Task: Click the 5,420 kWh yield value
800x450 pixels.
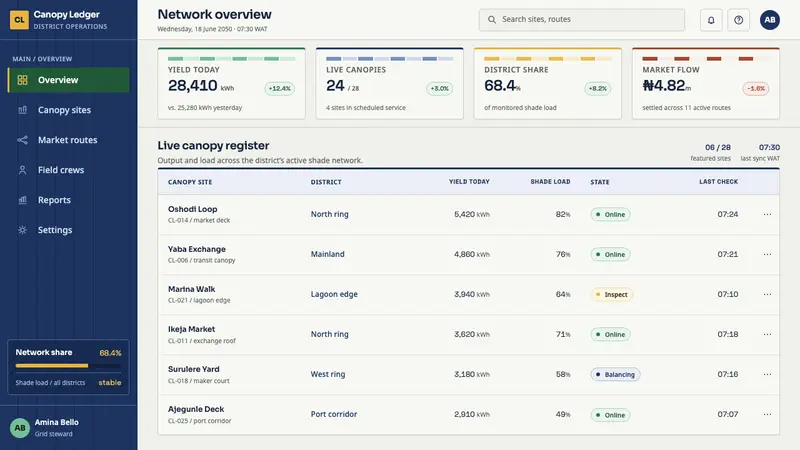Action: click(471, 214)
